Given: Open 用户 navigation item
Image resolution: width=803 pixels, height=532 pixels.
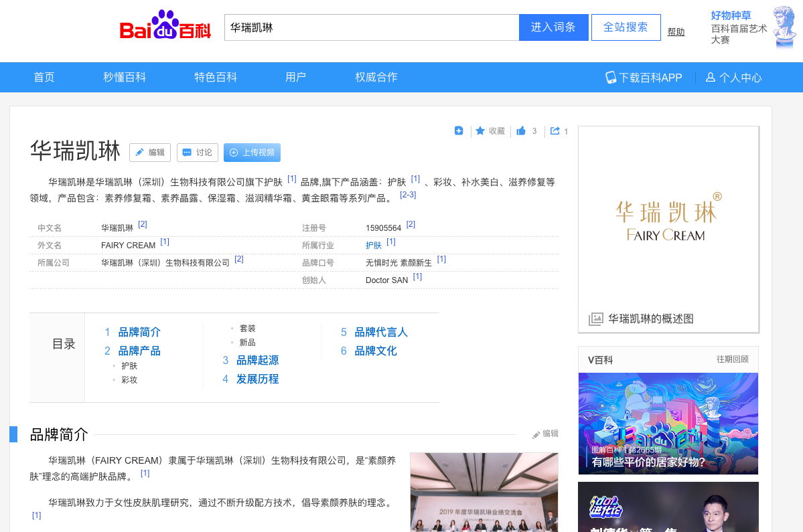Looking at the screenshot, I should point(295,77).
